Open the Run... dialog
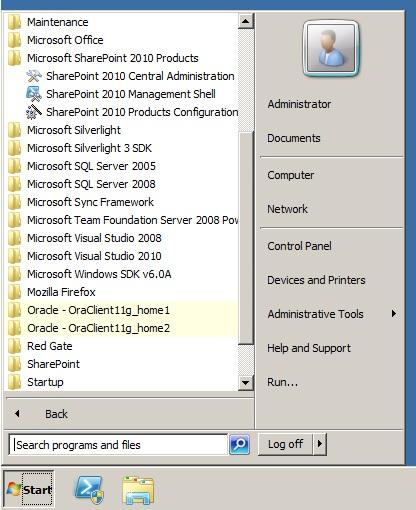416x510 pixels. (283, 382)
